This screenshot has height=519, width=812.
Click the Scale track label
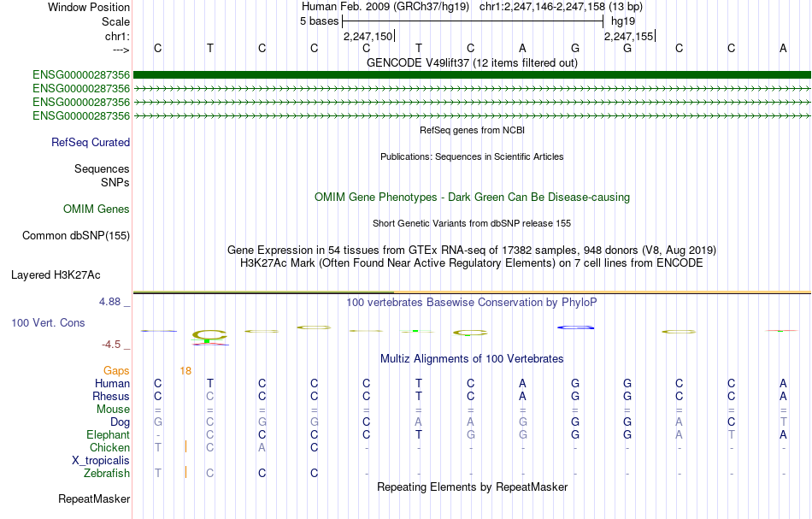coord(115,21)
